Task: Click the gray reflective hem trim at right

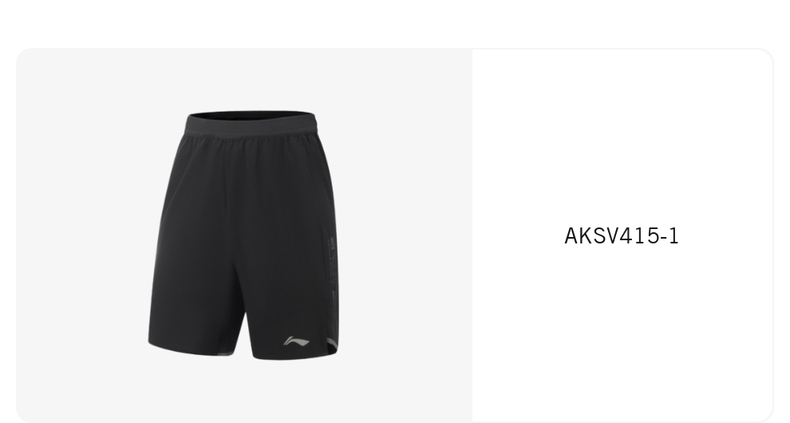Action: (332, 344)
